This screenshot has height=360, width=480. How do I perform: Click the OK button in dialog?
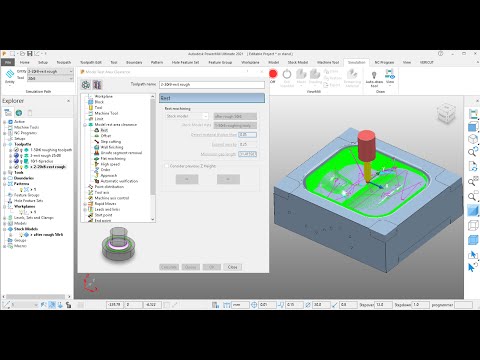[212, 267]
